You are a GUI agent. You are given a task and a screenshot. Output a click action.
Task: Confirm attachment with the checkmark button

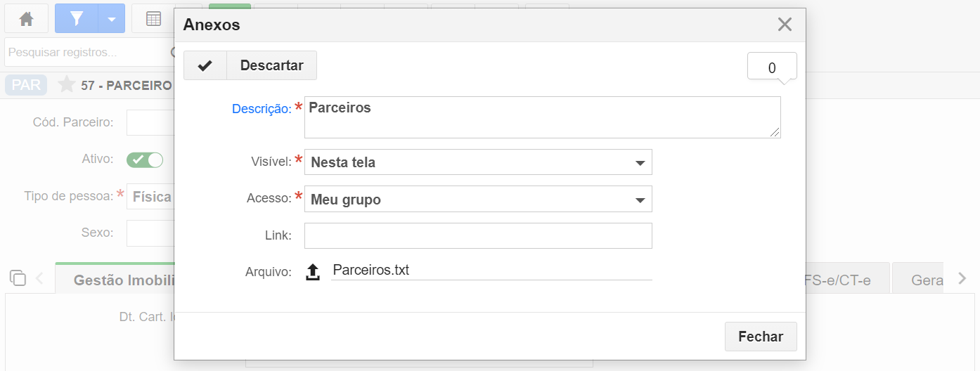(205, 65)
